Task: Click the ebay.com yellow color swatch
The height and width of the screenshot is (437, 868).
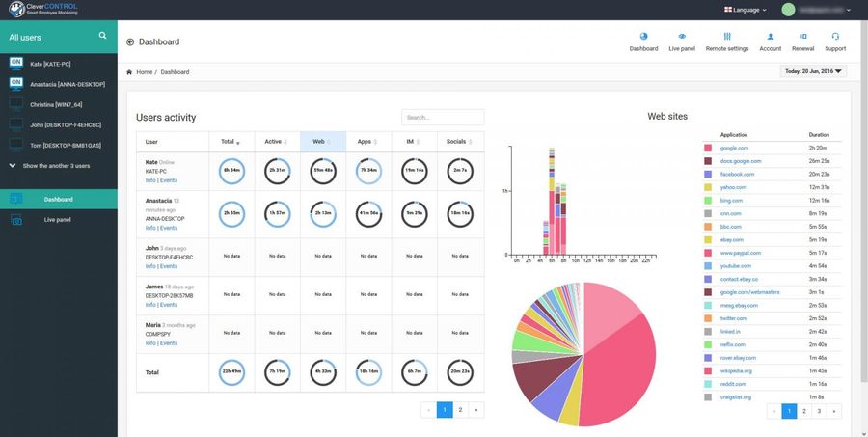Action: click(708, 240)
